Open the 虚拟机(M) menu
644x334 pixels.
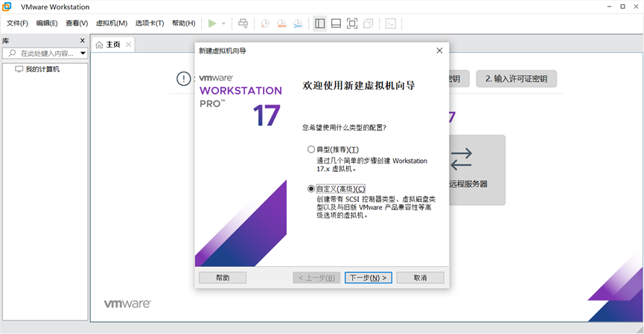pos(112,23)
